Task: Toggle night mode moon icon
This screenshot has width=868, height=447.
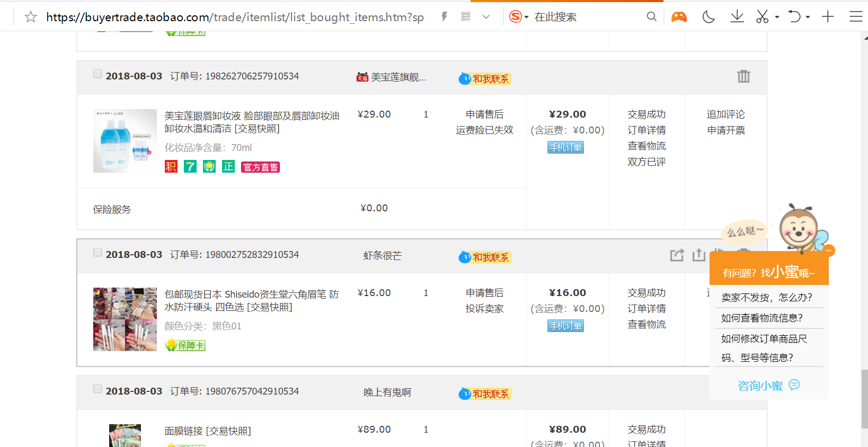Action: [x=708, y=17]
